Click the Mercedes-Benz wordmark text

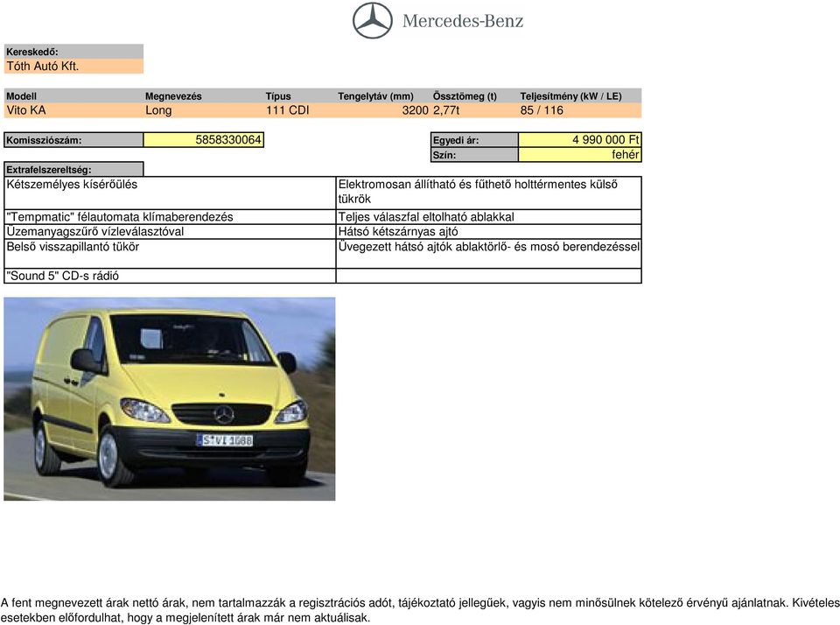click(x=462, y=21)
